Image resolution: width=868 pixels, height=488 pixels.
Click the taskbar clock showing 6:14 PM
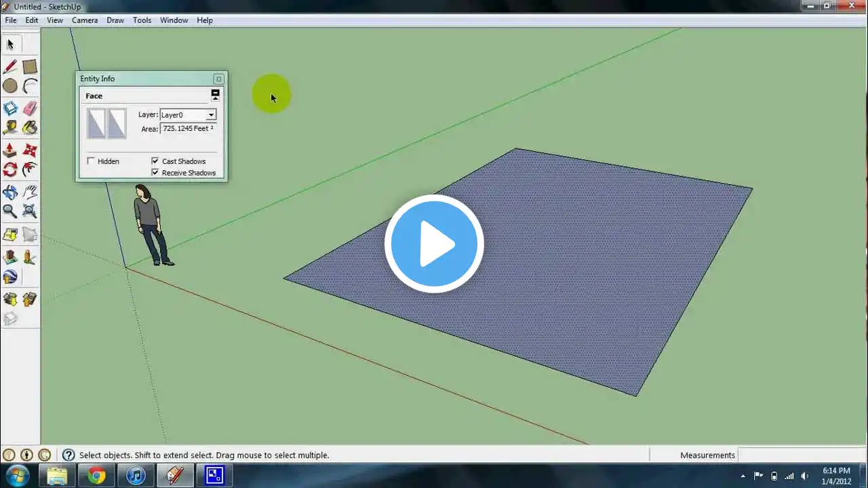[x=836, y=476]
